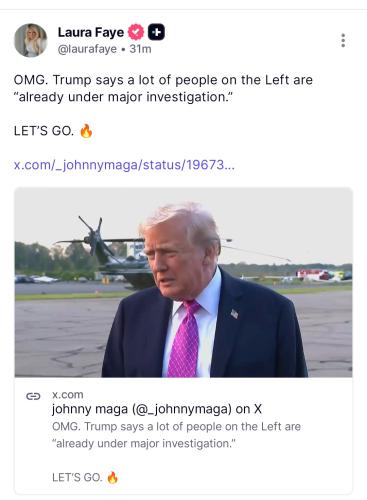This screenshot has height=500, width=367.
Task: Click the fire emoji in the preview card
Action: [112, 478]
